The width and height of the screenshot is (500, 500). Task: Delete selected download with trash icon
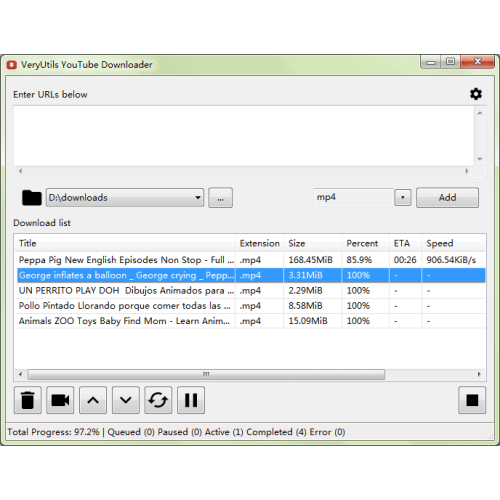pyautogui.click(x=28, y=400)
